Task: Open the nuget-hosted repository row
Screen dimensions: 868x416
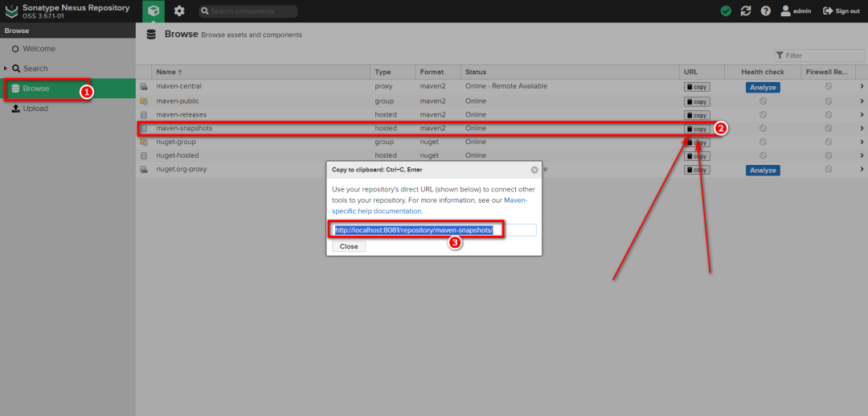Action: 502,155
